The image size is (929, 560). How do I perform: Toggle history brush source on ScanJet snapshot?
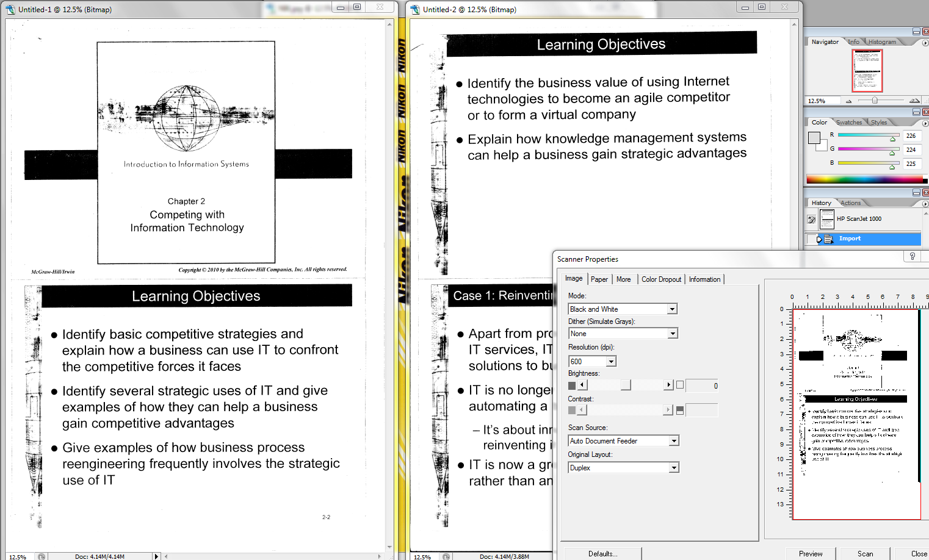[811, 219]
